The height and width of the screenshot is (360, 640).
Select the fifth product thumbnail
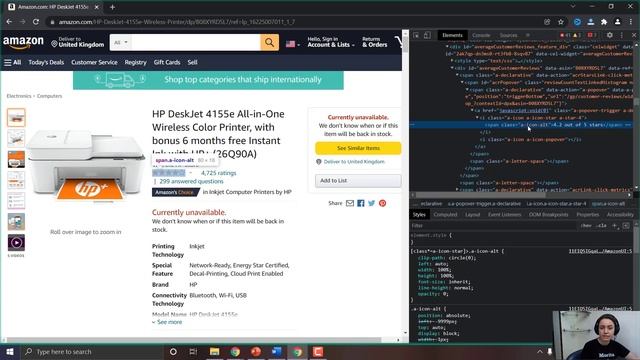(x=16, y=201)
